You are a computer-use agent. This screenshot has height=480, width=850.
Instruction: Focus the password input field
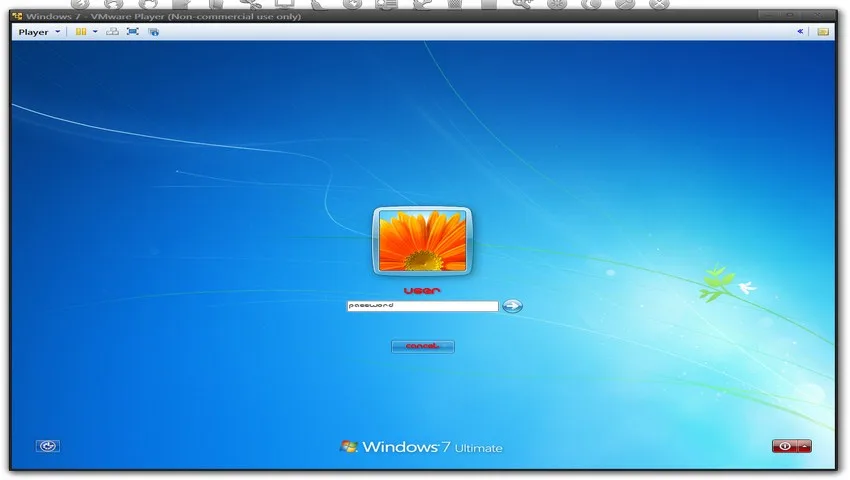[x=422, y=306]
